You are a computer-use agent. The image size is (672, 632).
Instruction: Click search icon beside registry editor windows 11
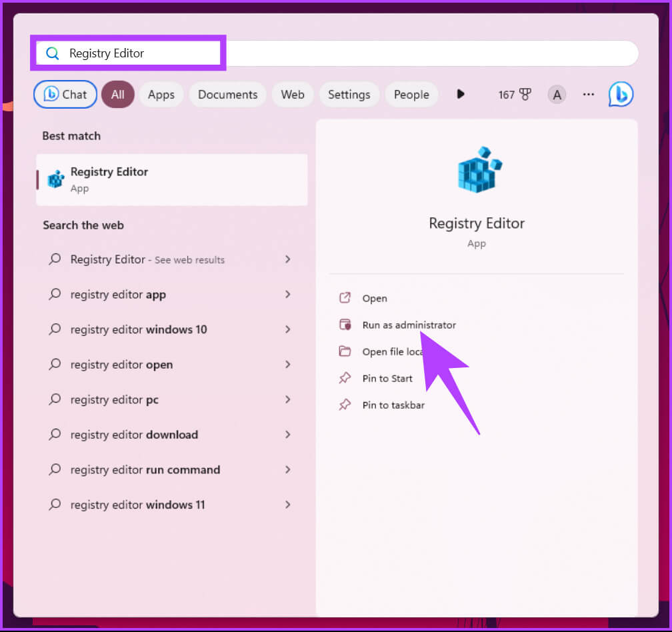55,504
